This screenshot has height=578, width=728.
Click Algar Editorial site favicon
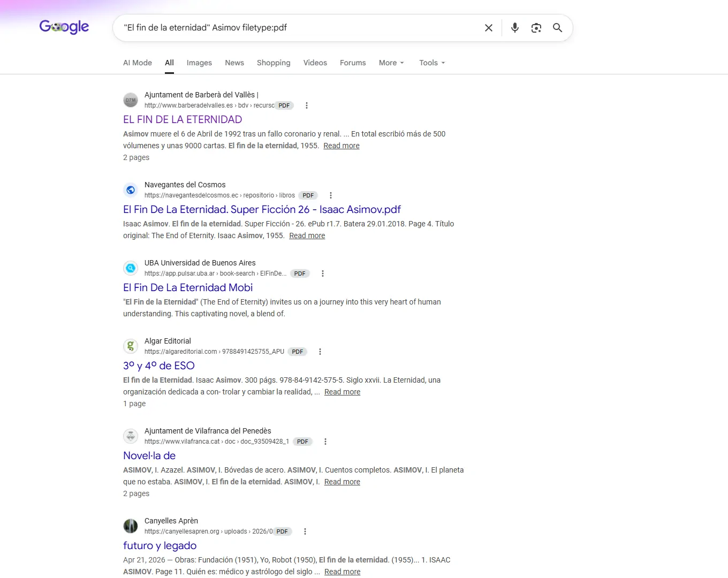[x=131, y=346]
